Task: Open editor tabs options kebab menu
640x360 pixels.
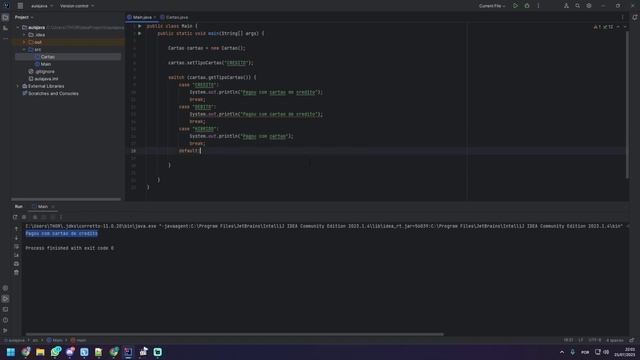Action: point(622,18)
